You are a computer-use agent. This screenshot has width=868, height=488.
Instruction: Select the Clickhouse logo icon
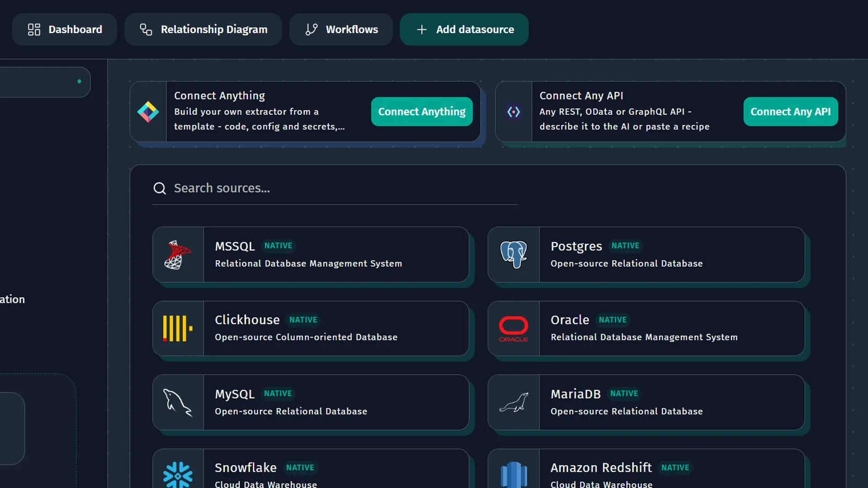[x=178, y=328]
